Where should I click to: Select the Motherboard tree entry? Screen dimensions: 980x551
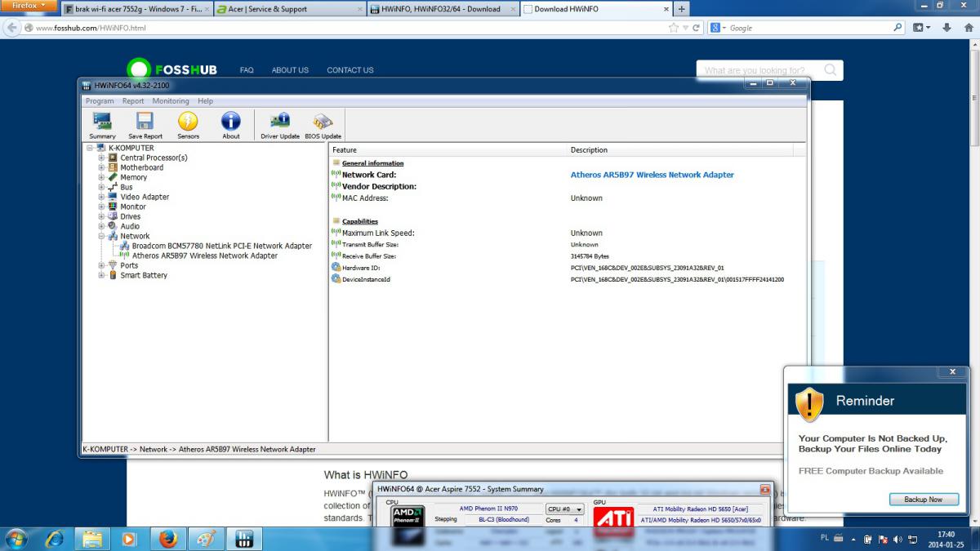(141, 167)
